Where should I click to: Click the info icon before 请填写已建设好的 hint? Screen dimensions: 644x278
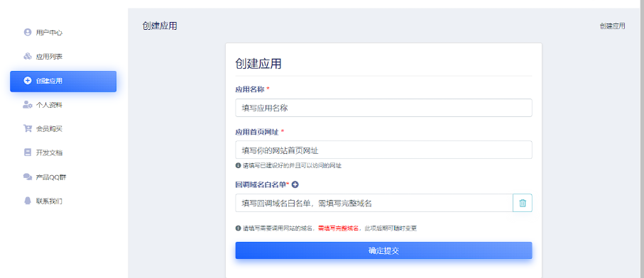tap(238, 166)
